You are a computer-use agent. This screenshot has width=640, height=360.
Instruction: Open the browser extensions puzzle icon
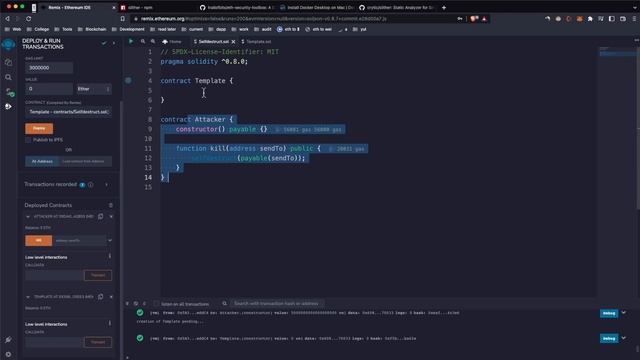pyautogui.click(x=590, y=19)
